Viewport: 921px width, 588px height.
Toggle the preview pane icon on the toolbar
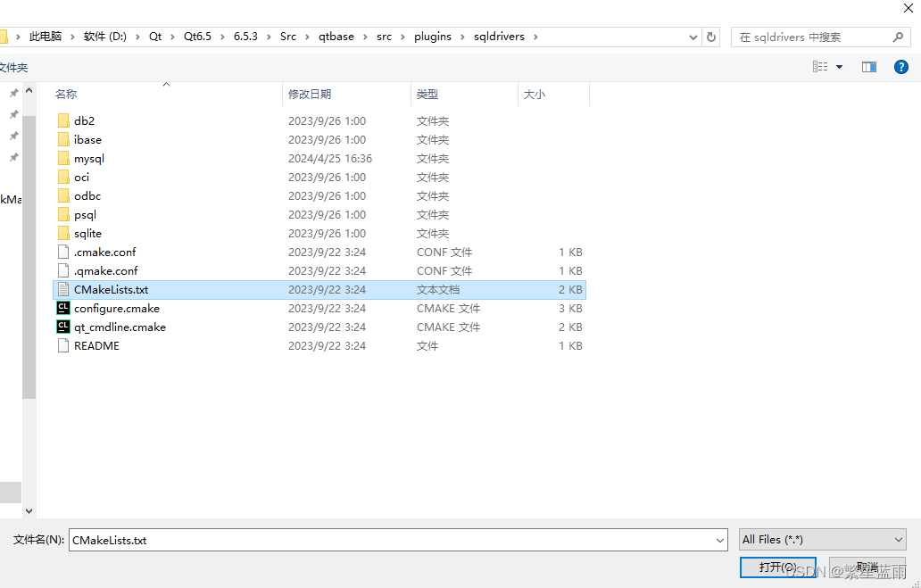[869, 66]
